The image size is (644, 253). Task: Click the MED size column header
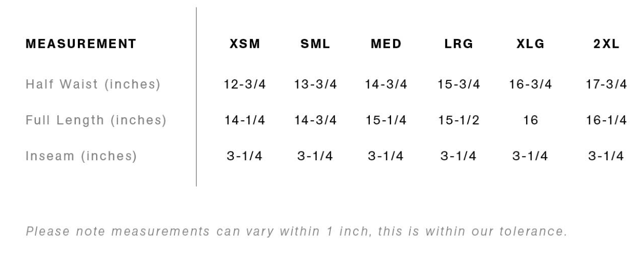(x=386, y=44)
